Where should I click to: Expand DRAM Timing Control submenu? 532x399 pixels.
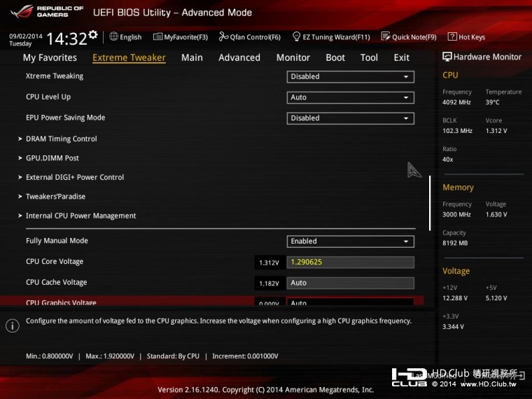(x=62, y=139)
